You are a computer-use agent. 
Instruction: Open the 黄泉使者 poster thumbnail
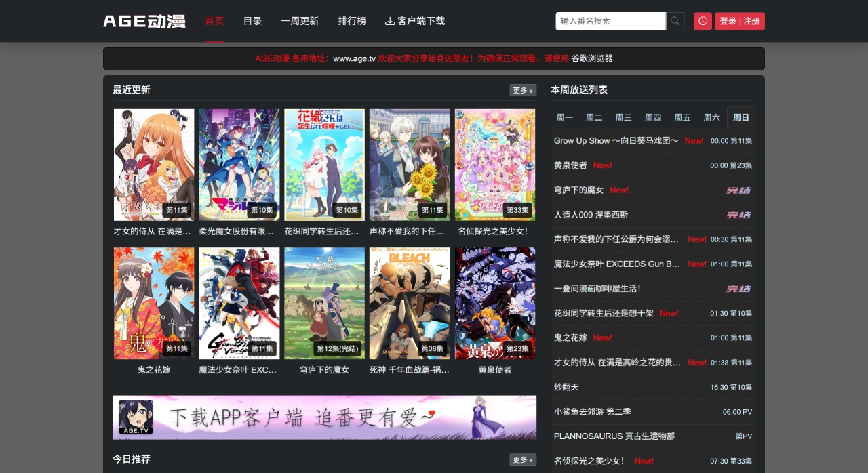pos(495,303)
